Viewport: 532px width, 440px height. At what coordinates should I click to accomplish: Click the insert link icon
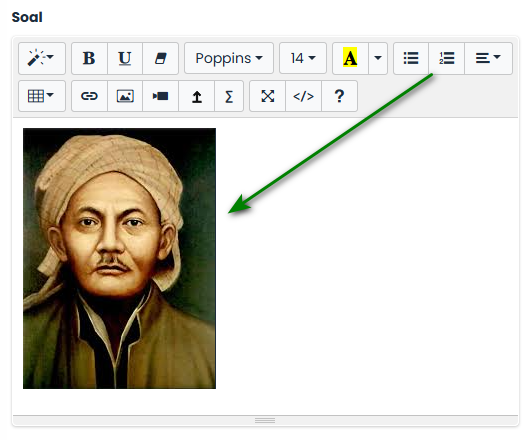[89, 96]
